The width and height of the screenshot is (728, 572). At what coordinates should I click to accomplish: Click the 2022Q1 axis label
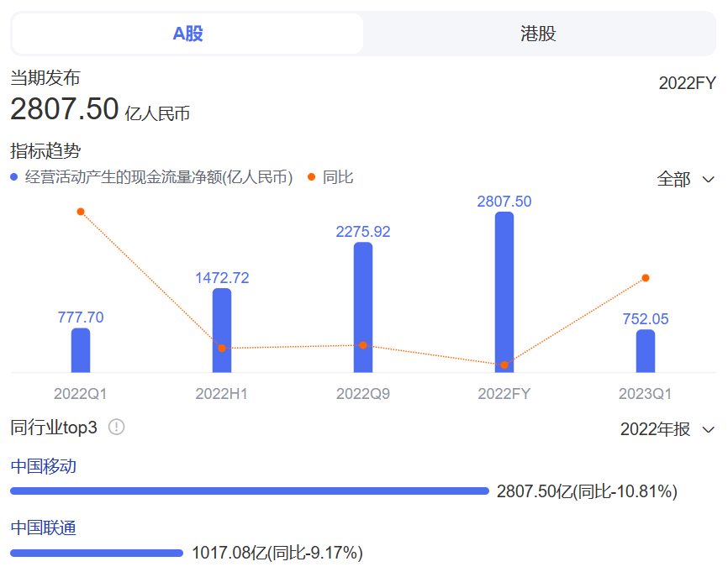[x=81, y=394]
